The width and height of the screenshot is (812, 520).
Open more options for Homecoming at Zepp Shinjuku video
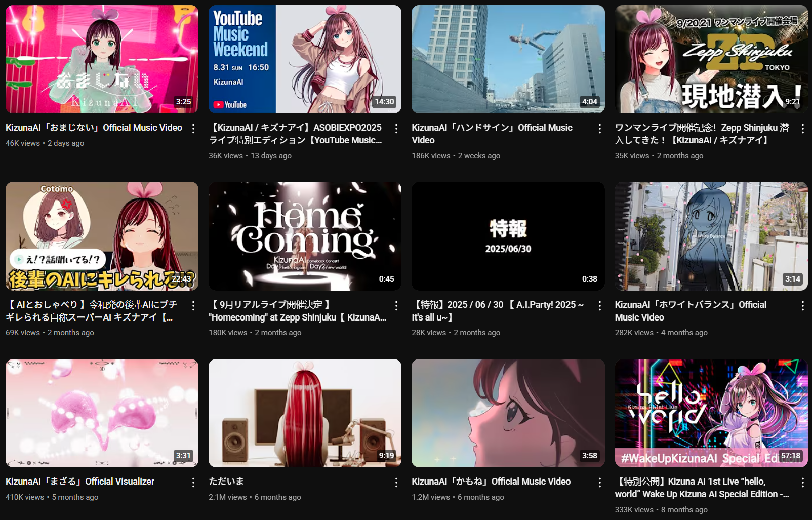click(396, 305)
